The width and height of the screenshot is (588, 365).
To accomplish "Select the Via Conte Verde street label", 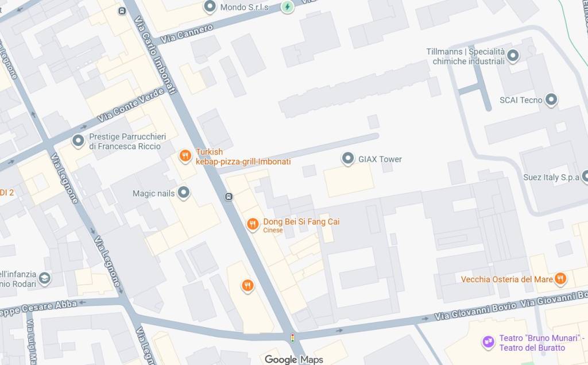I will pyautogui.click(x=130, y=105).
